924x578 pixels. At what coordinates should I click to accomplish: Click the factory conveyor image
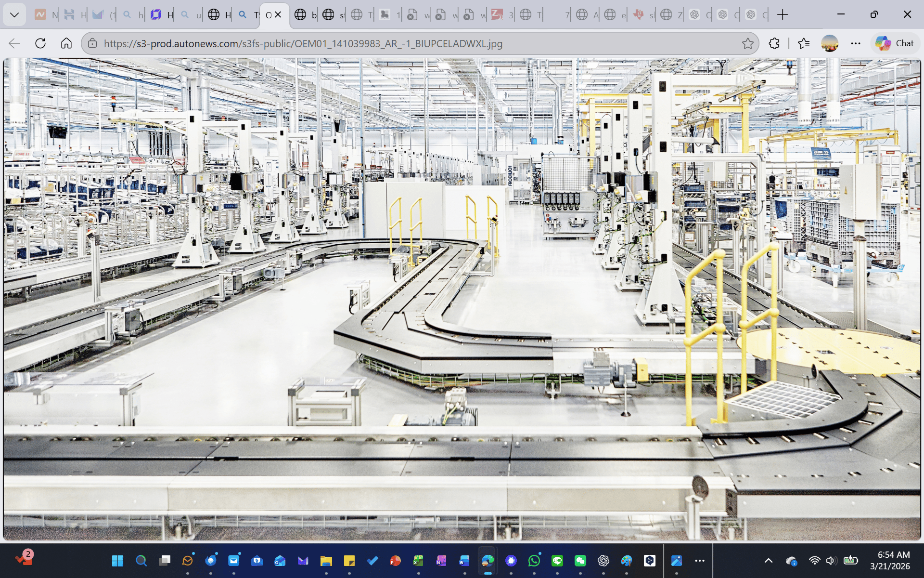tap(462, 299)
